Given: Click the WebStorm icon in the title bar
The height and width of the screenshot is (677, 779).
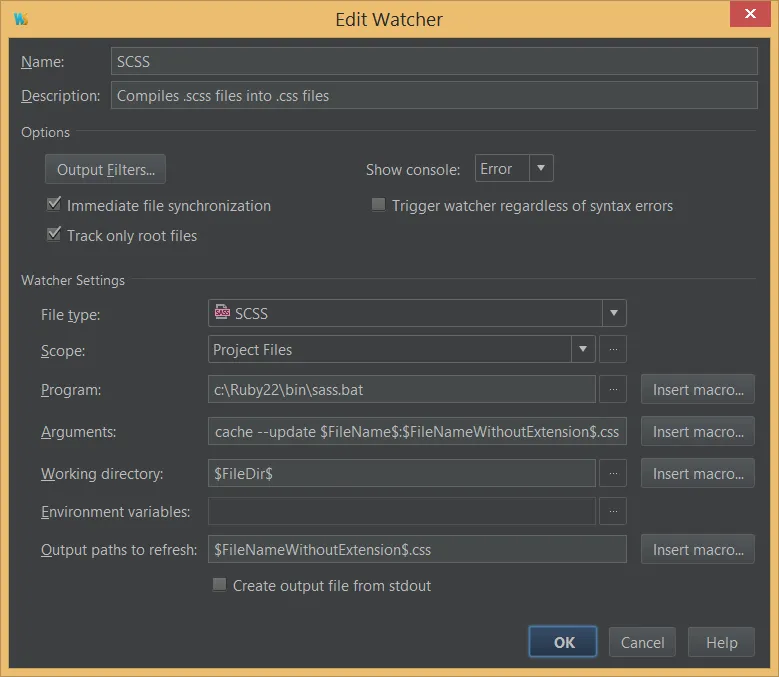Looking at the screenshot, I should 21,19.
